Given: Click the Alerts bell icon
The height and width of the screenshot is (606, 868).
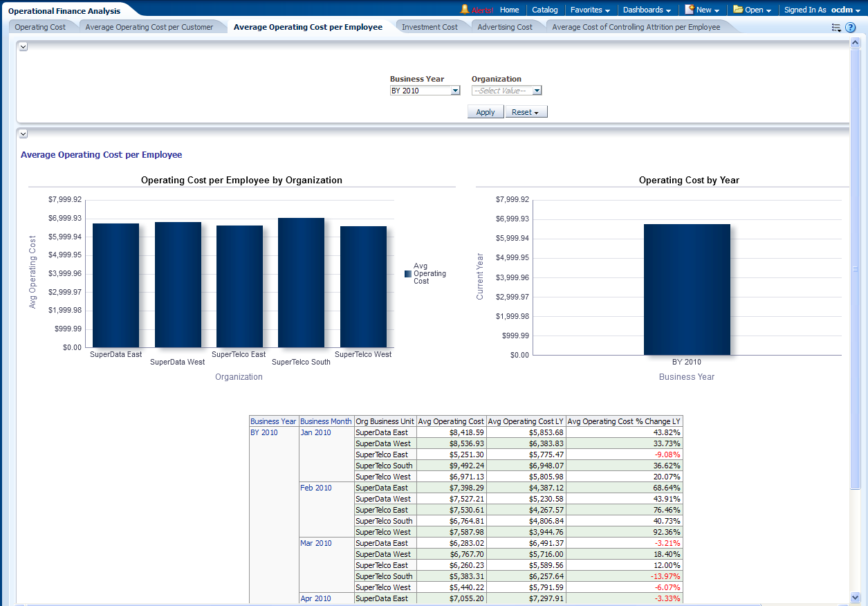Looking at the screenshot, I should coord(465,10).
